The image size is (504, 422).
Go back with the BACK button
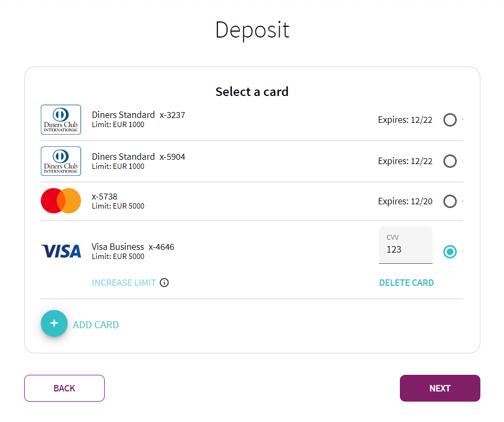(x=64, y=388)
